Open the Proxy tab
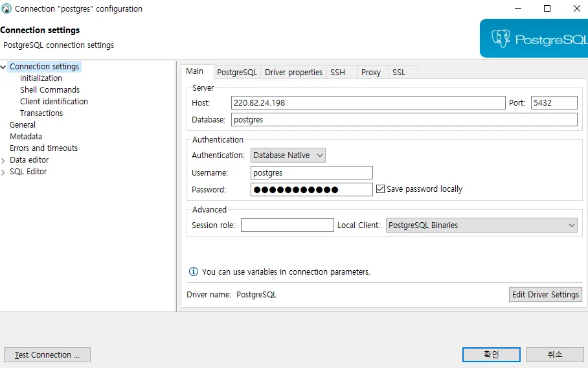The height and width of the screenshot is (368, 588). (371, 73)
